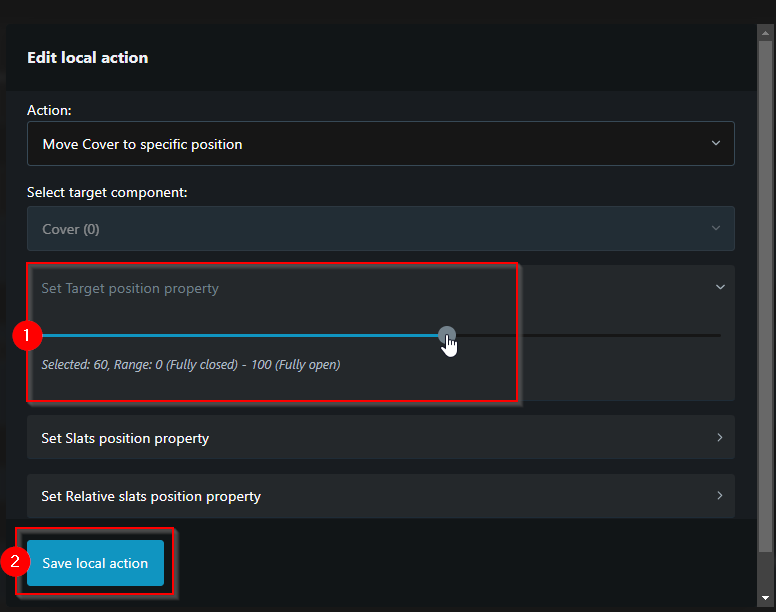The image size is (776, 612).
Task: Click the scrollbar down arrow
Action: 765,598
